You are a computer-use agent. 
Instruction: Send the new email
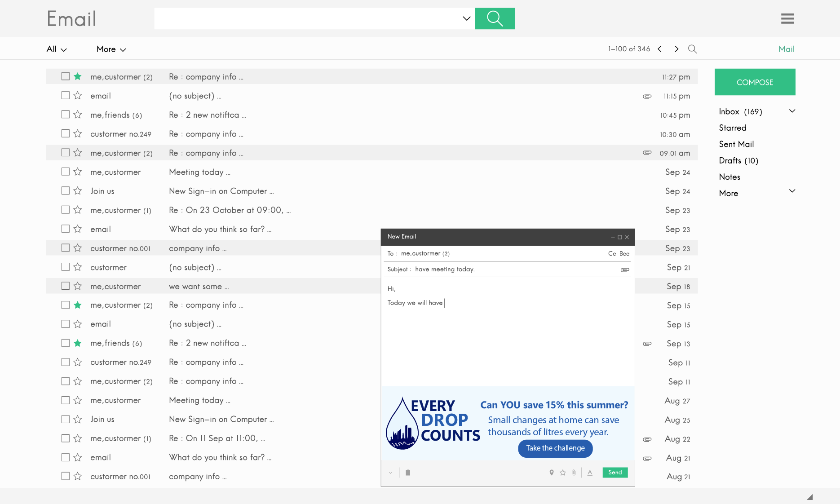coord(615,473)
